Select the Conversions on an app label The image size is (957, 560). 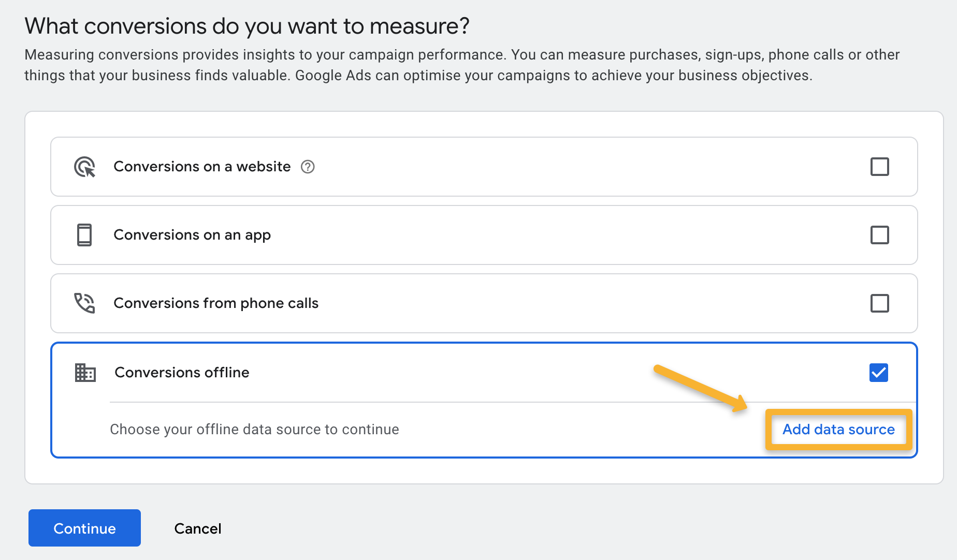coord(192,235)
